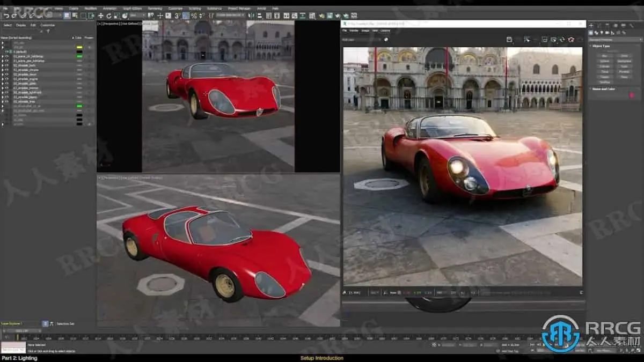
Task: Click the Undo arrow icon
Action: click(x=6, y=16)
